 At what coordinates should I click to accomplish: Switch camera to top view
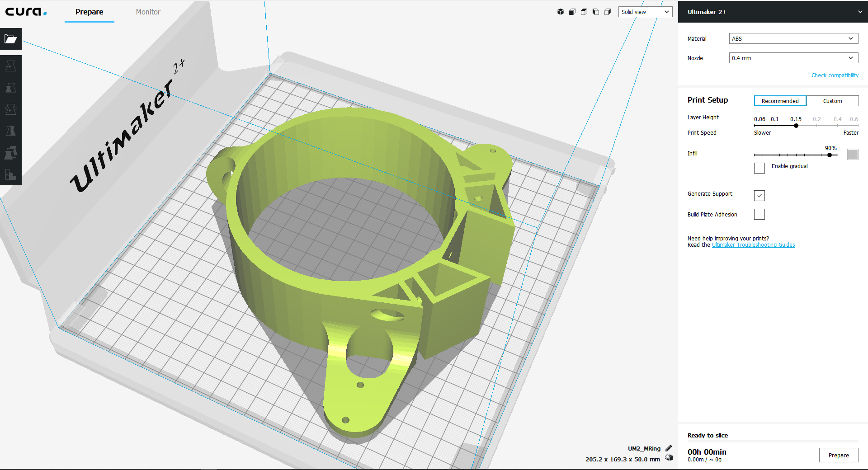584,12
